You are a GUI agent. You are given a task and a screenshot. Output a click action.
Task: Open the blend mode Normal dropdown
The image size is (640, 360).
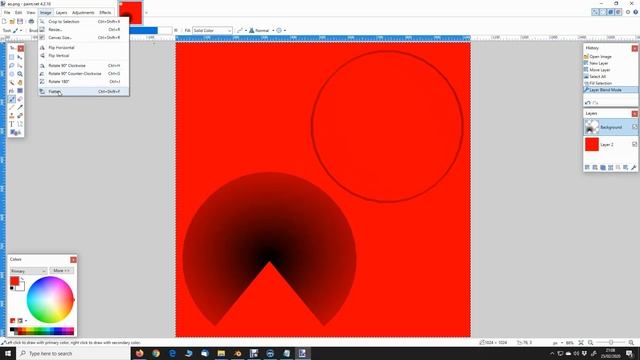point(262,31)
